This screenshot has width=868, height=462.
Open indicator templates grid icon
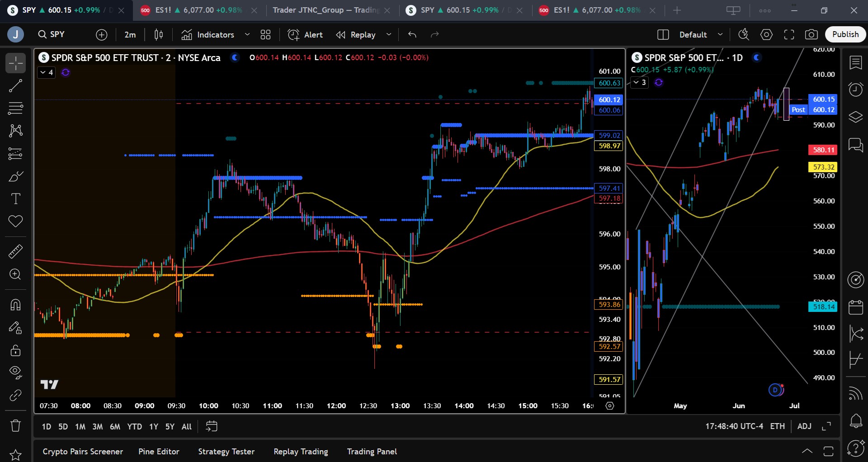click(x=266, y=34)
